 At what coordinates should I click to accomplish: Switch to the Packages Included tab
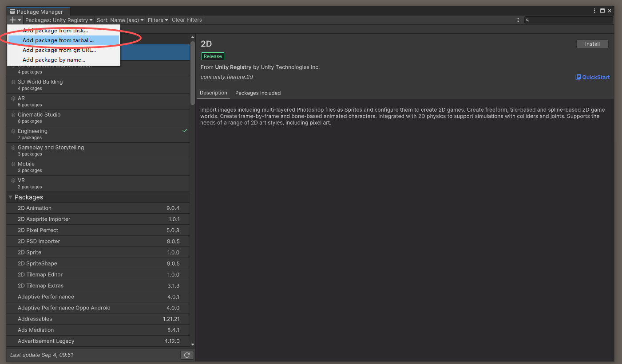[258, 93]
